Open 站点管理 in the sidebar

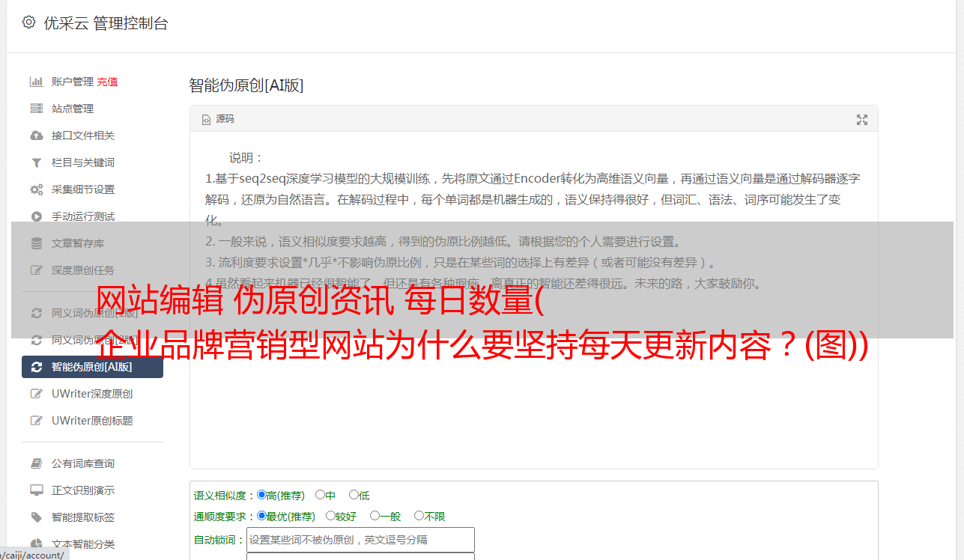(73, 109)
